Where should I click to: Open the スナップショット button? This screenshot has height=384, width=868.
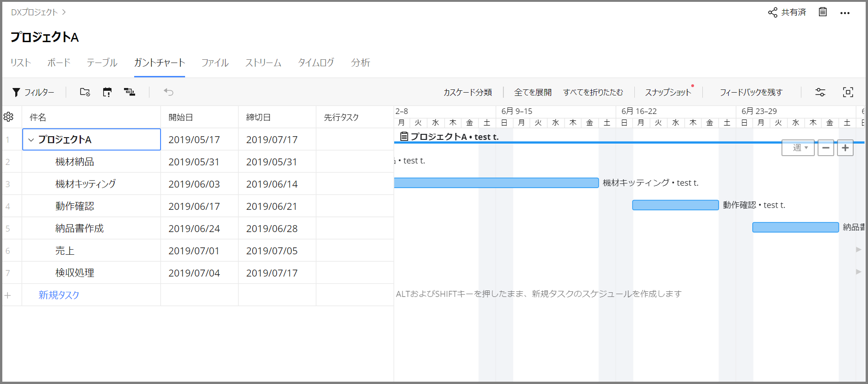coord(668,92)
